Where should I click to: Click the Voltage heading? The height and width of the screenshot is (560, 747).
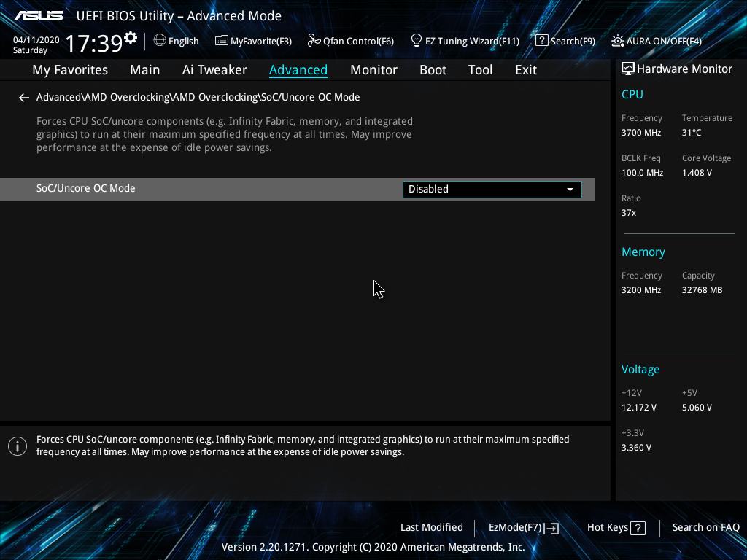point(640,370)
